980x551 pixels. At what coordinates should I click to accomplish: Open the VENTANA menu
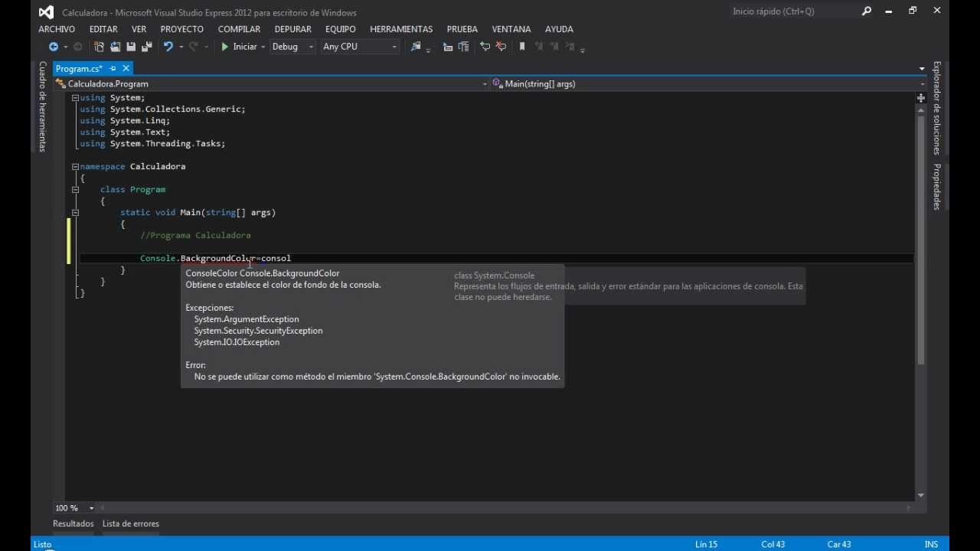(511, 29)
